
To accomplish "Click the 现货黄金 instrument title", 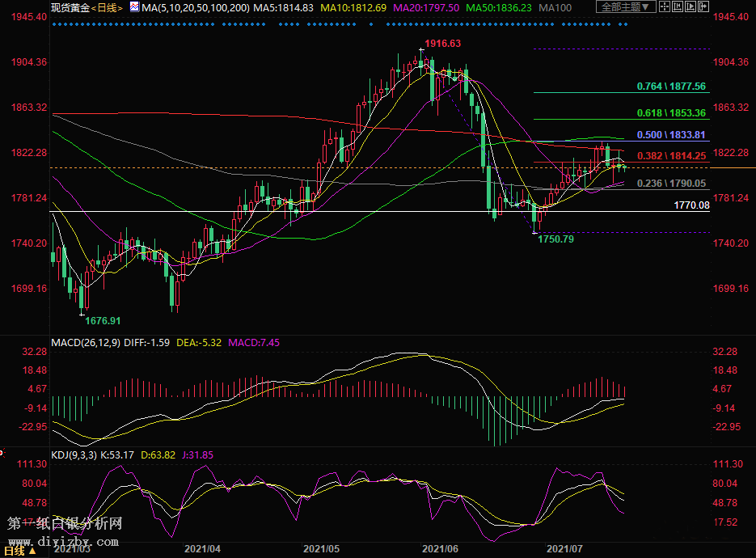I will [70, 7].
